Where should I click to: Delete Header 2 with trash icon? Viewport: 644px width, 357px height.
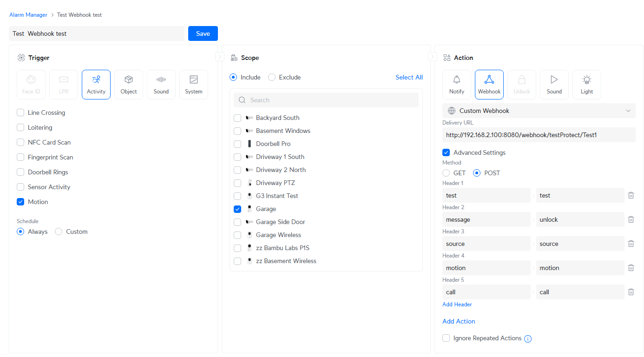click(631, 219)
